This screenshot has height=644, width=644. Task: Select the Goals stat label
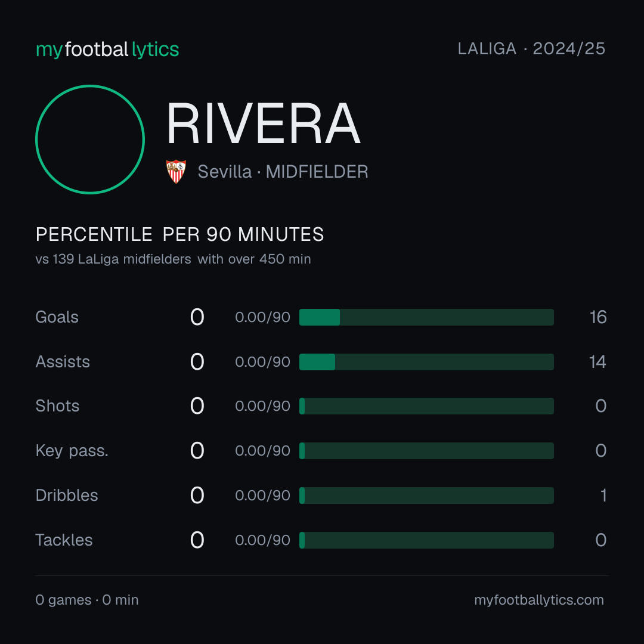tap(57, 317)
